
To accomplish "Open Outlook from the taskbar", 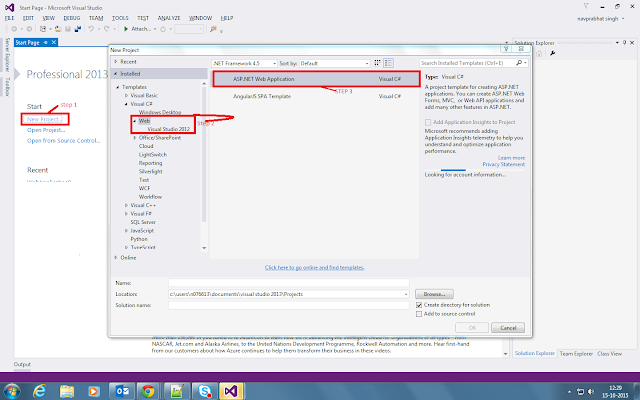I will [122, 391].
